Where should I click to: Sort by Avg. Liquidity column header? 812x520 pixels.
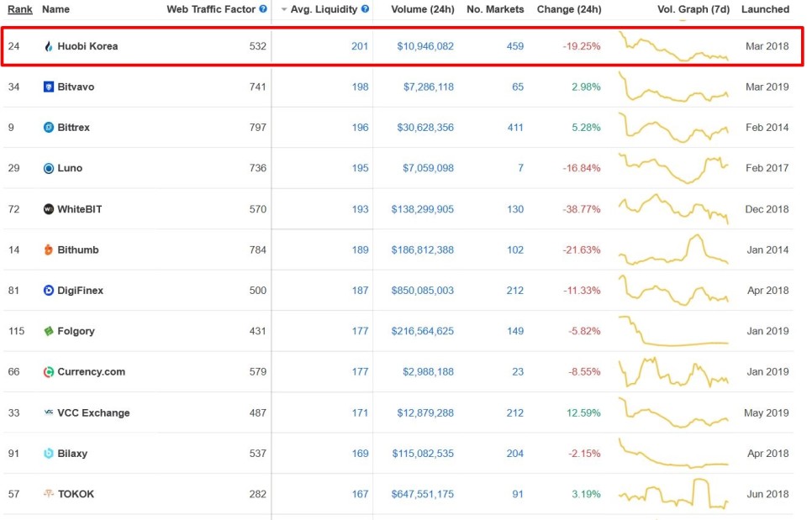pos(324,9)
